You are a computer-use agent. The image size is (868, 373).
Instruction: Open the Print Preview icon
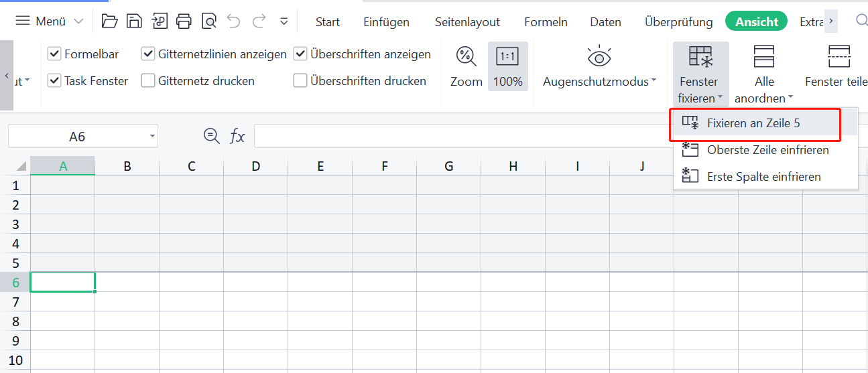(209, 21)
